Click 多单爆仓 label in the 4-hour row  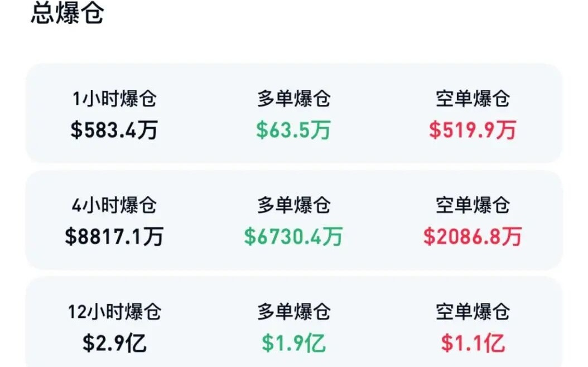pos(292,205)
